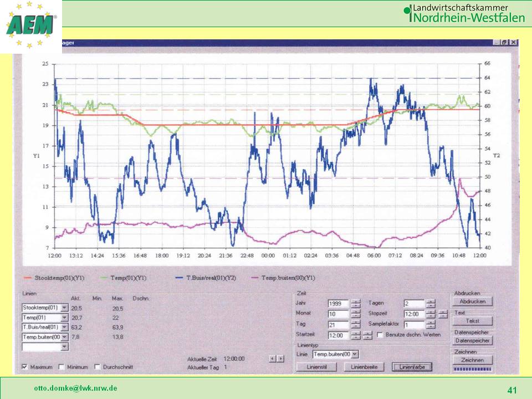Click the Tag spinner arrows
The image size is (532, 399).
click(356, 325)
